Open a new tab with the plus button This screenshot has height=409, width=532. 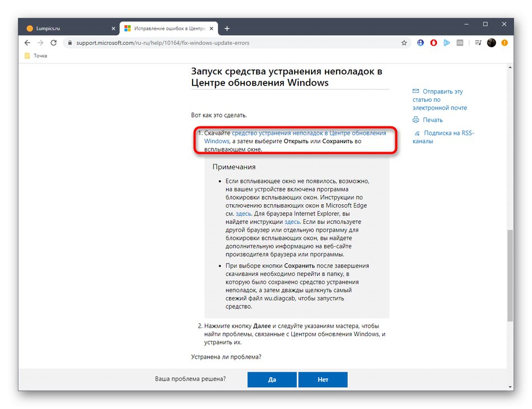coord(227,27)
